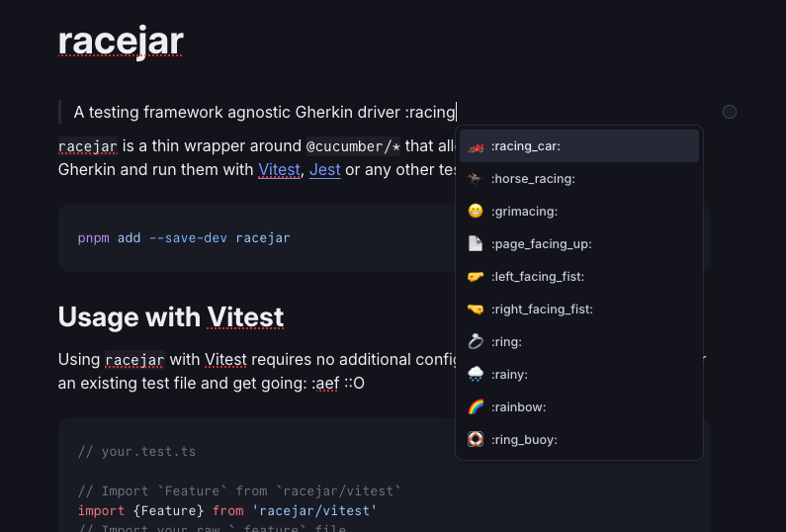Image resolution: width=786 pixels, height=532 pixels.
Task: Choose the :ring_buoy: suggestion label
Action: 524,439
